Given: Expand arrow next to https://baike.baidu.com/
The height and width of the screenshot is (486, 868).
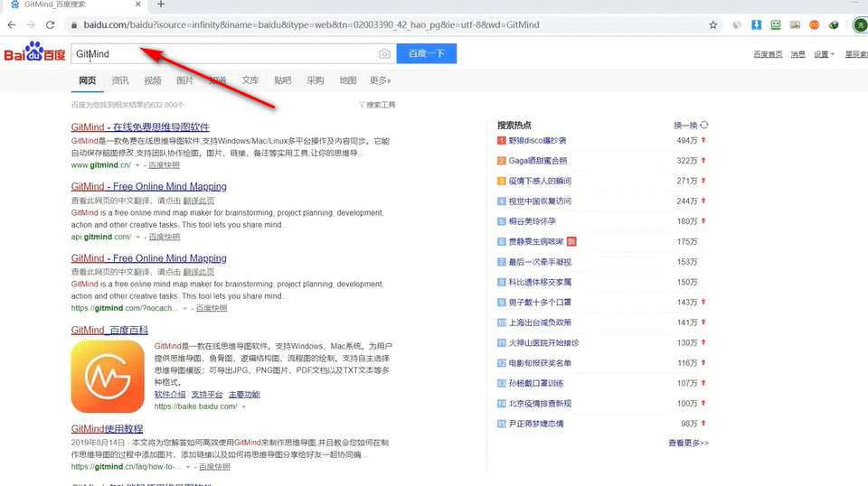Looking at the screenshot, I should click(x=243, y=407).
